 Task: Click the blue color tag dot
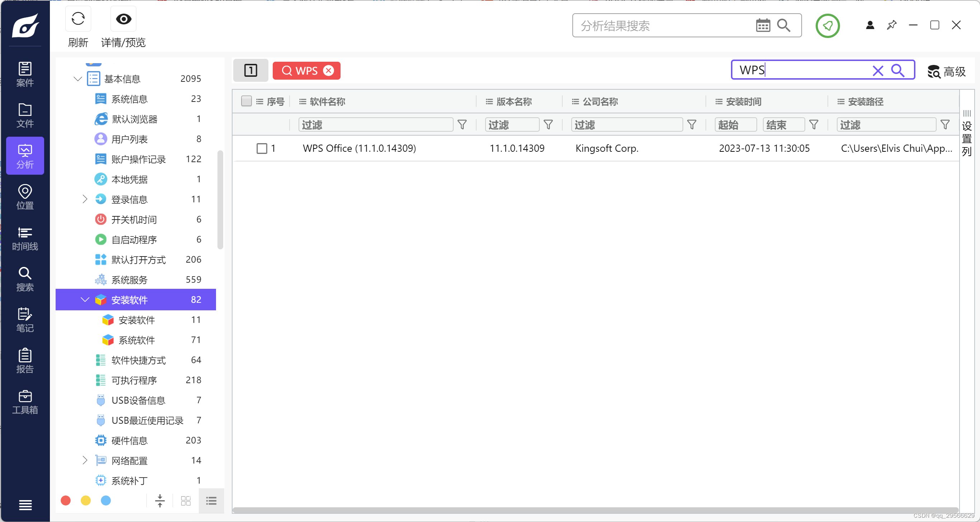[x=106, y=501]
